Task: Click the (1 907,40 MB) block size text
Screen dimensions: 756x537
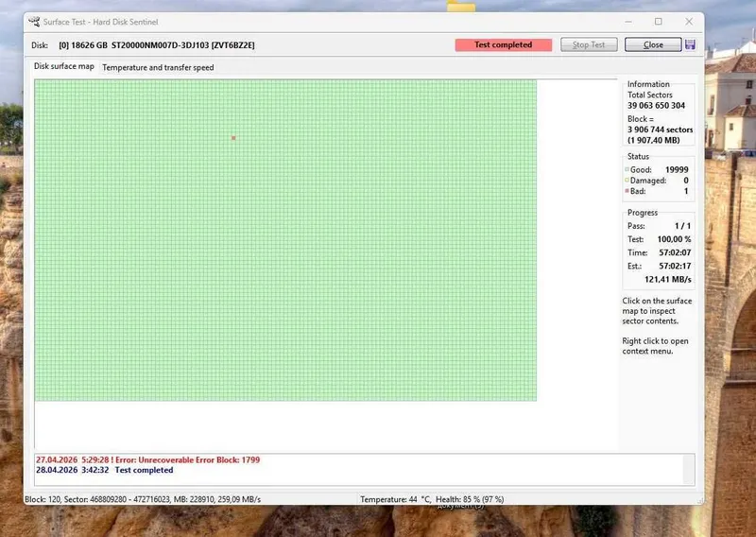Action: (x=654, y=141)
